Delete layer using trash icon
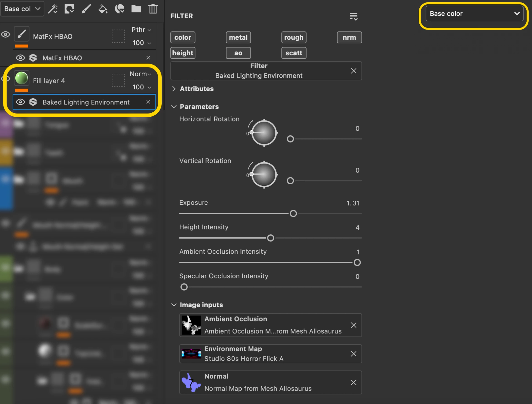532x404 pixels. pyautogui.click(x=153, y=9)
